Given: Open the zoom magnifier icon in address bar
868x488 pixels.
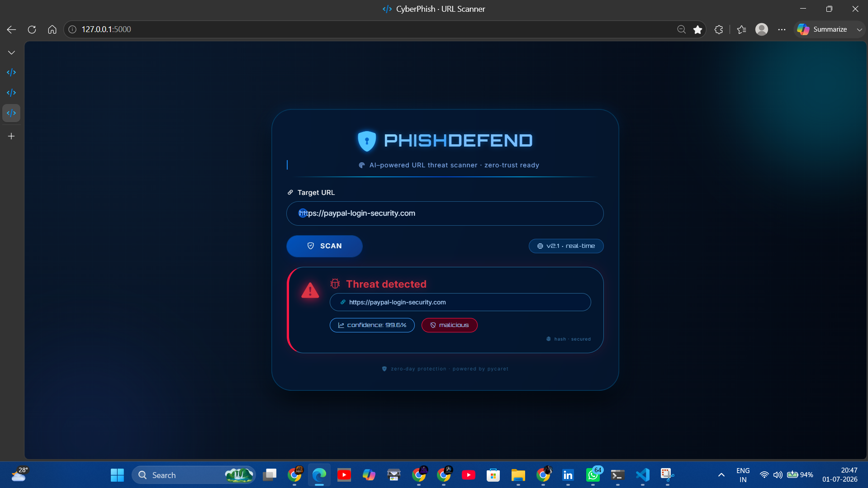Looking at the screenshot, I should pos(681,29).
